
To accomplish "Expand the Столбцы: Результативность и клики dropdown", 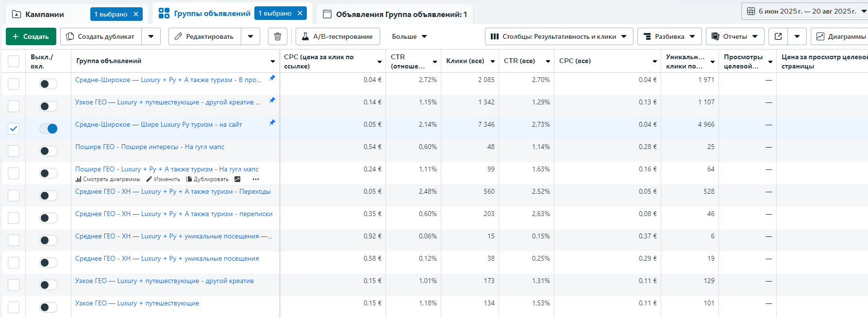I will pos(559,36).
